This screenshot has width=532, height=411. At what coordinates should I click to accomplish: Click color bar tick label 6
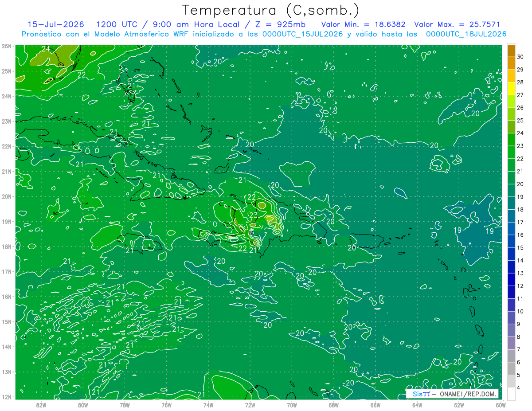(x=519, y=362)
